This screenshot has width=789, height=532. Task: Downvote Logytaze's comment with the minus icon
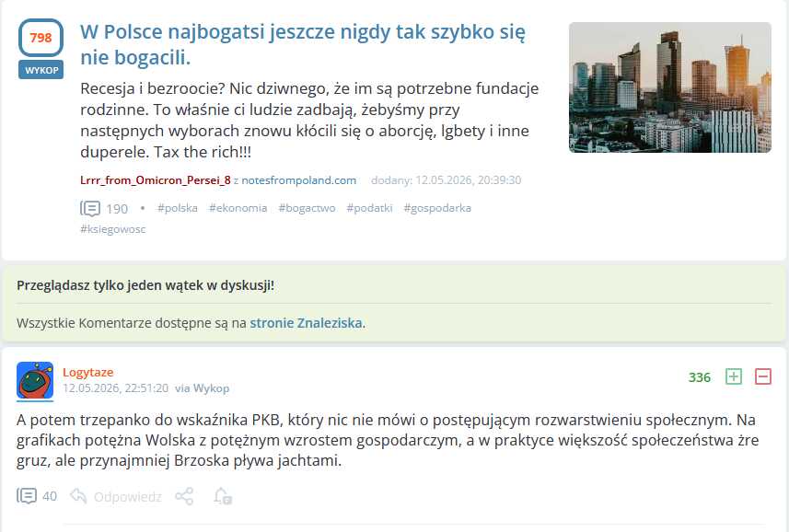pyautogui.click(x=763, y=376)
